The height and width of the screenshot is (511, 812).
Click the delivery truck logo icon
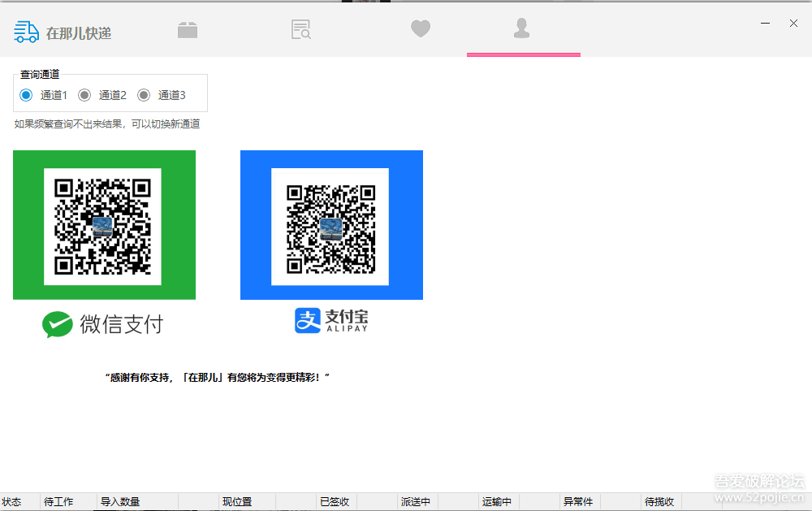(25, 31)
